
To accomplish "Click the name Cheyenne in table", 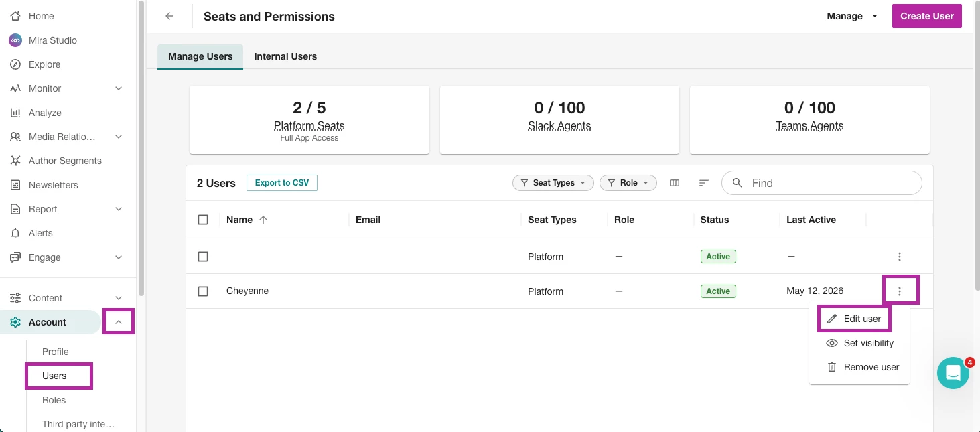I will click(x=247, y=291).
